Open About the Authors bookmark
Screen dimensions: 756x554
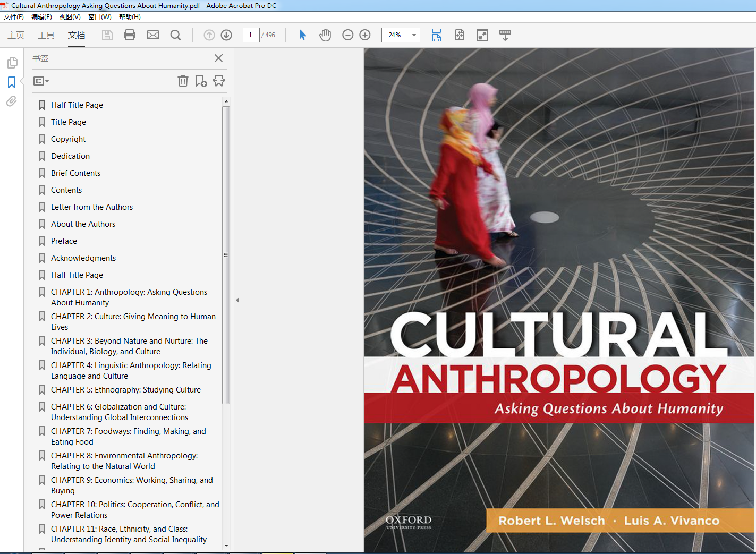(83, 224)
